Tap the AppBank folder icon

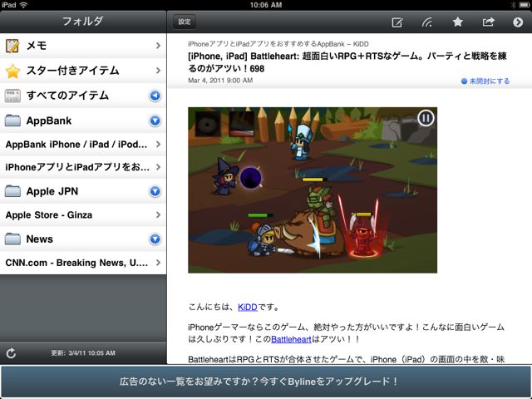pyautogui.click(x=13, y=121)
